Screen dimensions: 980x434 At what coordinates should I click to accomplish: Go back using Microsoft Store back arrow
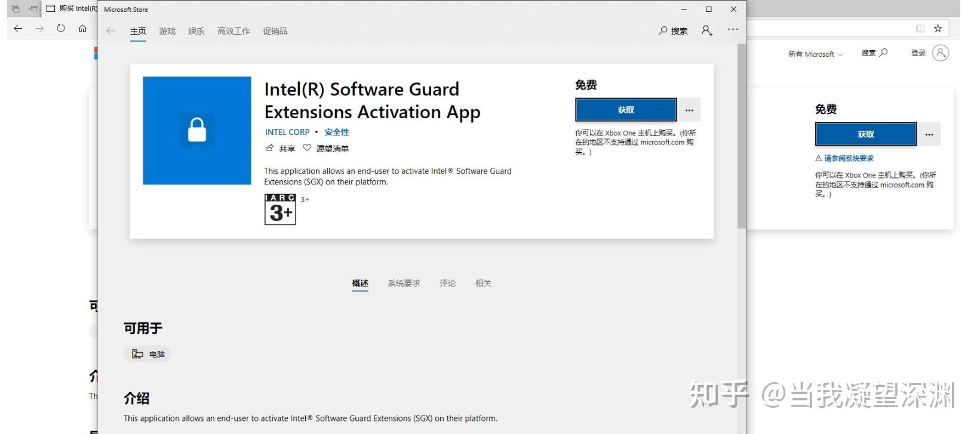110,31
